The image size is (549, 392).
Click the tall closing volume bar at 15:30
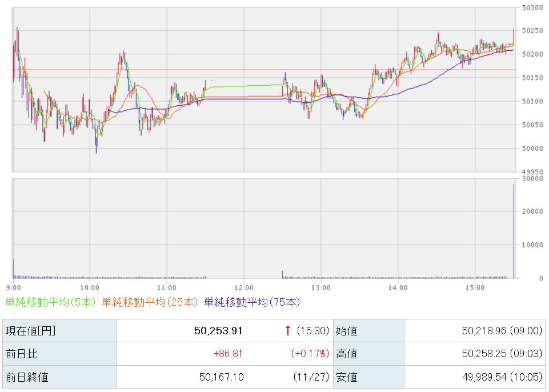[x=514, y=231]
